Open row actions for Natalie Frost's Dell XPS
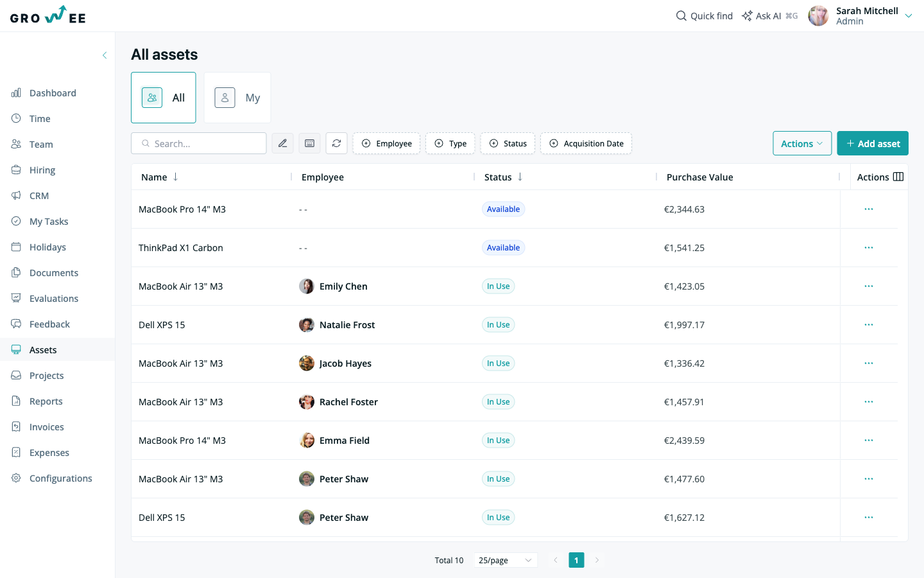924x578 pixels. click(869, 324)
